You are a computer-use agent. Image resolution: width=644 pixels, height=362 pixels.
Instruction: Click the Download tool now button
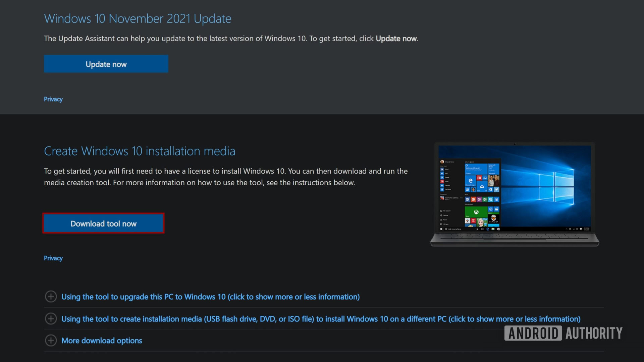103,224
